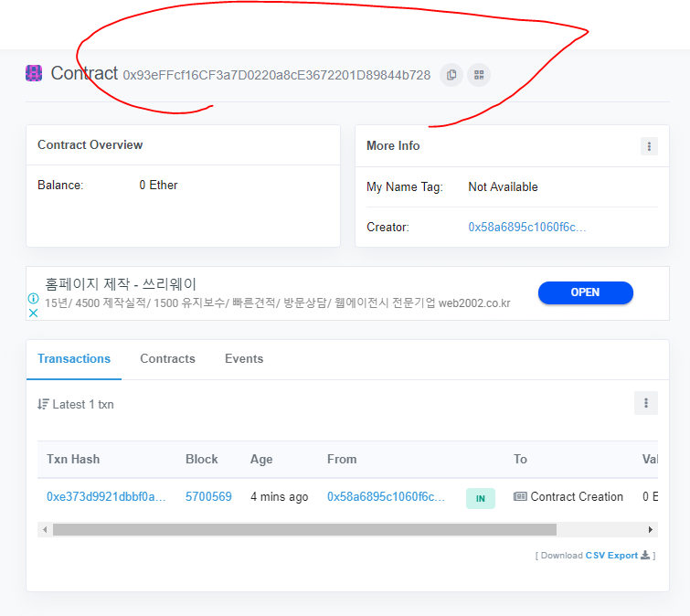
Task: Click the '4 mins ago' age cell
Action: point(280,497)
